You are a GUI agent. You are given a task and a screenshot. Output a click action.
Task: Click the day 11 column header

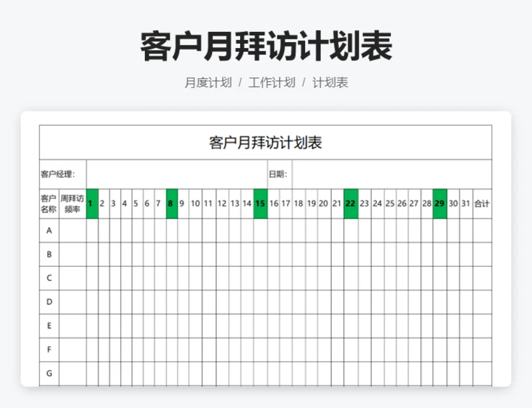click(x=209, y=204)
